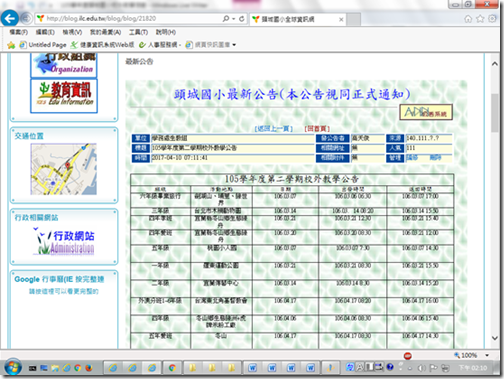Open the Favorites star icon at top right
504x379 pixels.
(480, 19)
